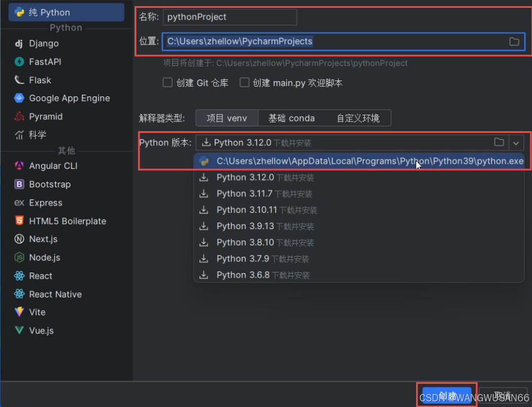Click the React Native atom icon
The width and height of the screenshot is (532, 407).
tap(19, 294)
